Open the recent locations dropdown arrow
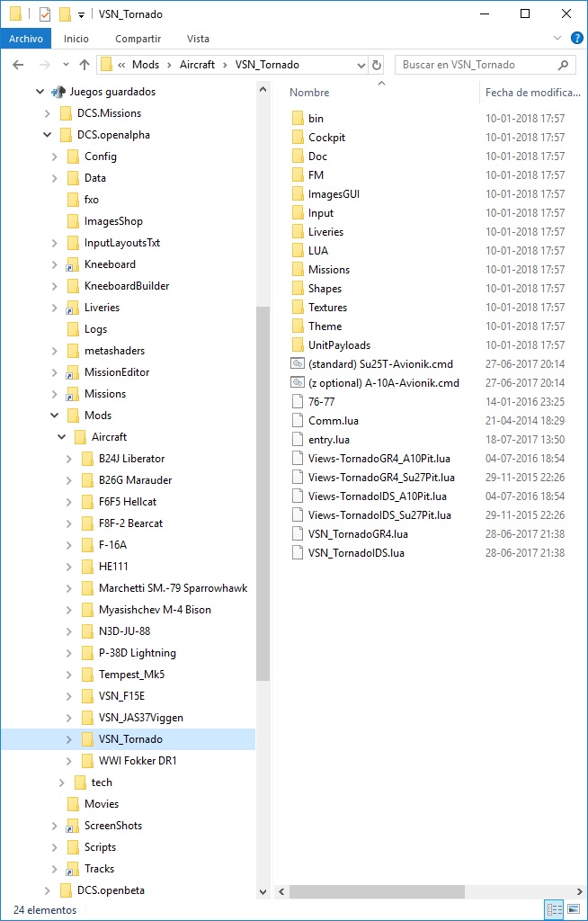This screenshot has height=921, width=588. click(66, 65)
